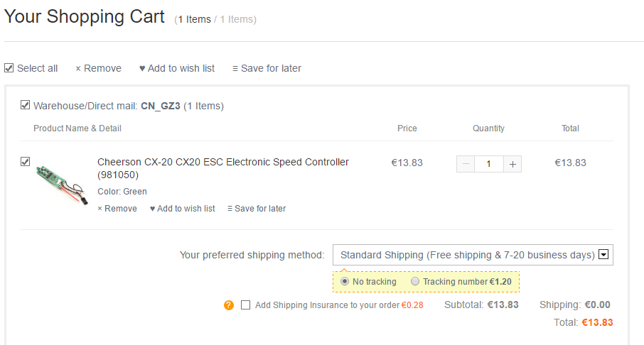Viewport: 644px width, 345px height.
Task: Toggle the Warehouse CN_GZ3 checkbox
Action: (26, 106)
